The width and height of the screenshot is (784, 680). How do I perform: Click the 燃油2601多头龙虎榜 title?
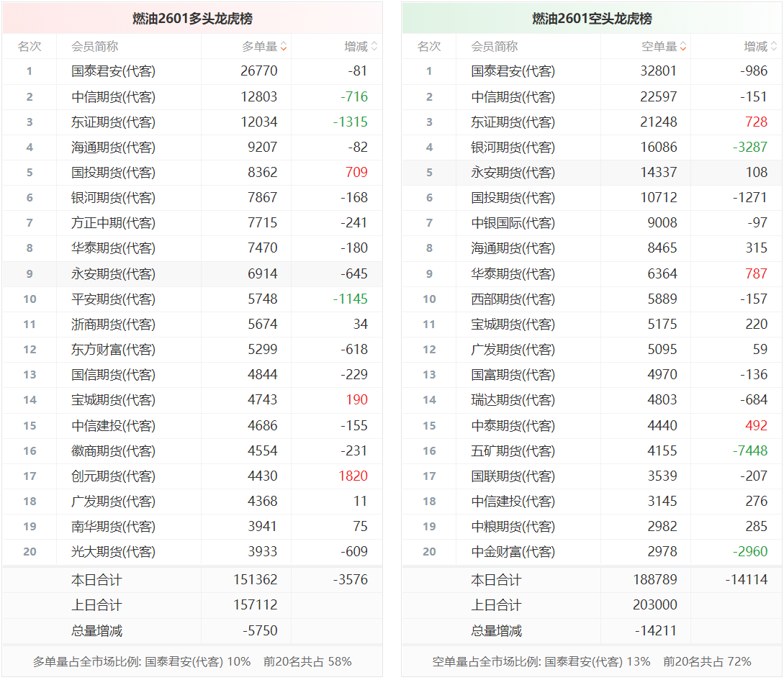pos(192,19)
